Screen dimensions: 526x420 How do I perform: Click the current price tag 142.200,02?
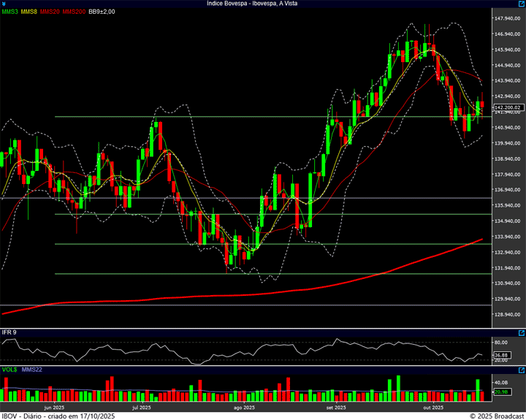[501, 108]
